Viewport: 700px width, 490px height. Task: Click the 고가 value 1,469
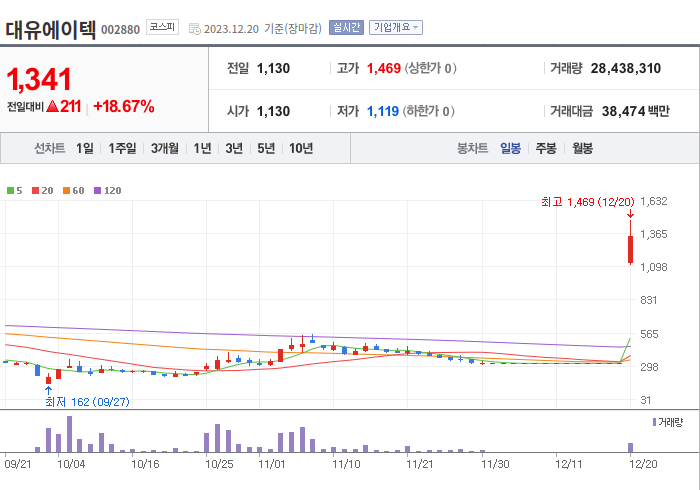click(x=383, y=68)
